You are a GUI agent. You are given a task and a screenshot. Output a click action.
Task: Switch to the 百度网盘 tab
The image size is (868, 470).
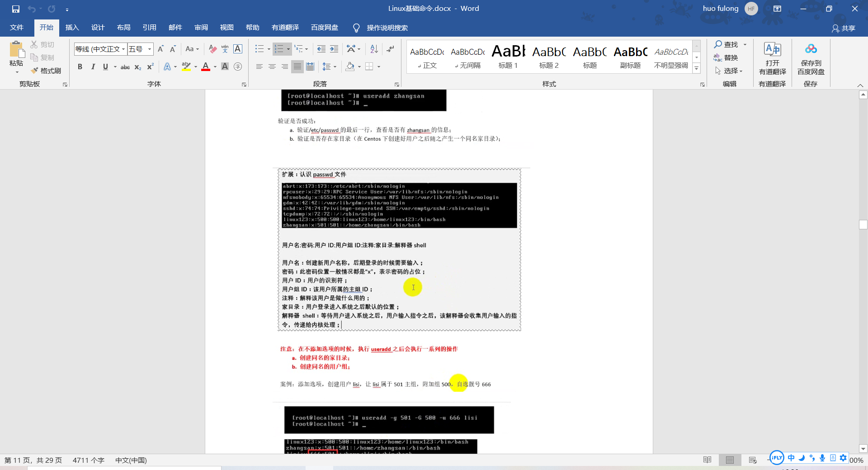pyautogui.click(x=325, y=28)
